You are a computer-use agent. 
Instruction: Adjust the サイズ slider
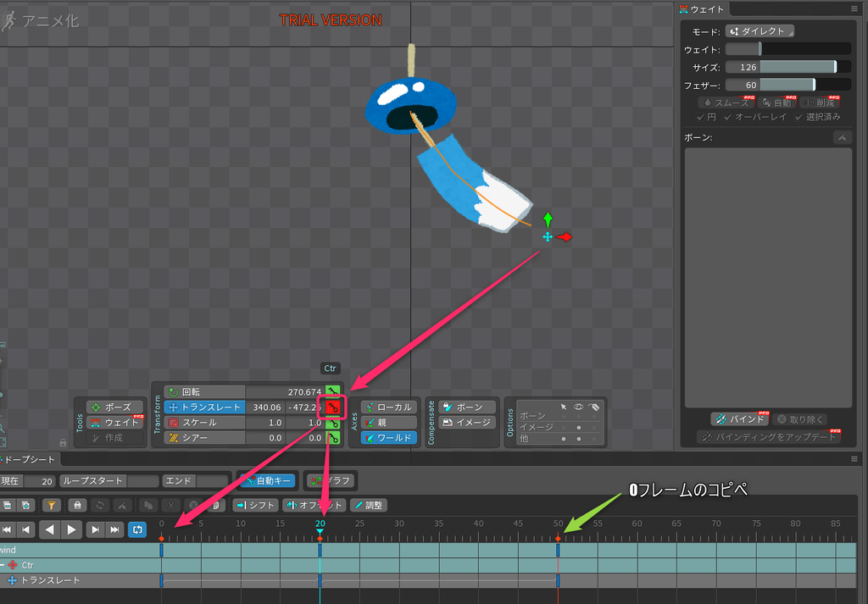pos(787,68)
